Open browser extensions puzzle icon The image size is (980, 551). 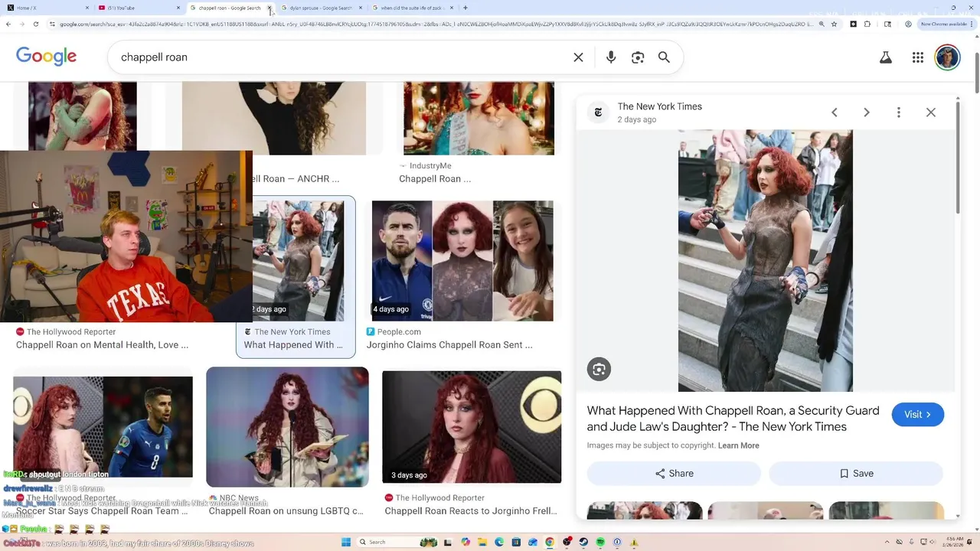[867, 24]
